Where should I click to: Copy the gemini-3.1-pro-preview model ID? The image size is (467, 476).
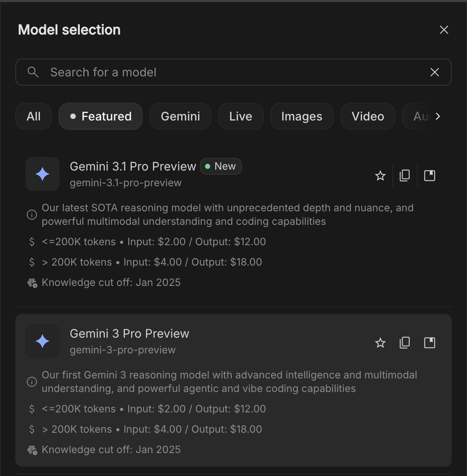pos(405,176)
